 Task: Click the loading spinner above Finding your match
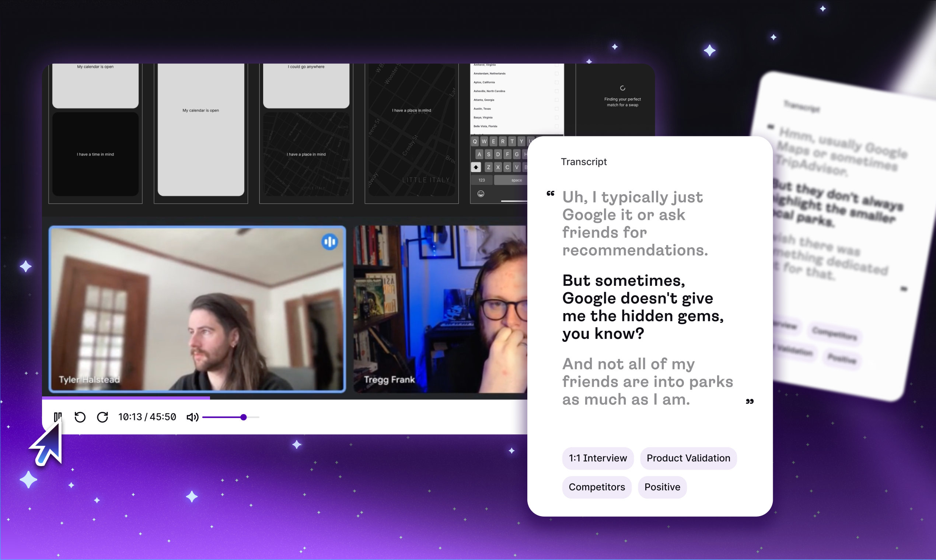(622, 88)
